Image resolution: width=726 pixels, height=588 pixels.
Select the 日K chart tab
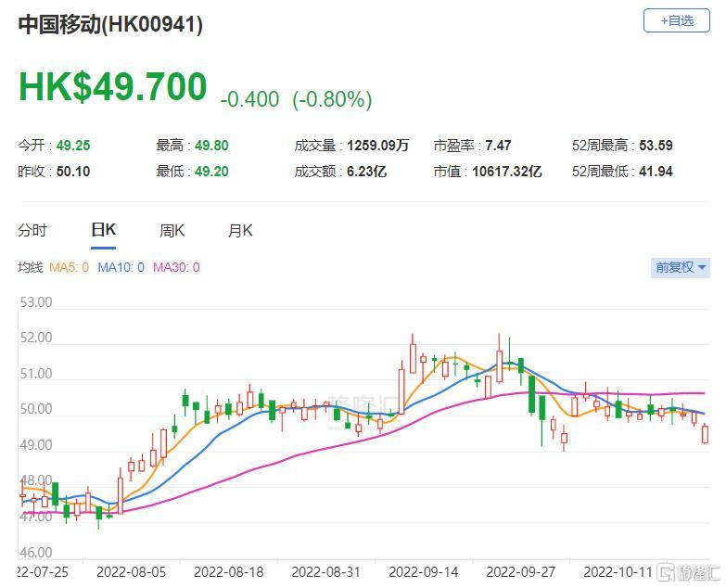103,230
